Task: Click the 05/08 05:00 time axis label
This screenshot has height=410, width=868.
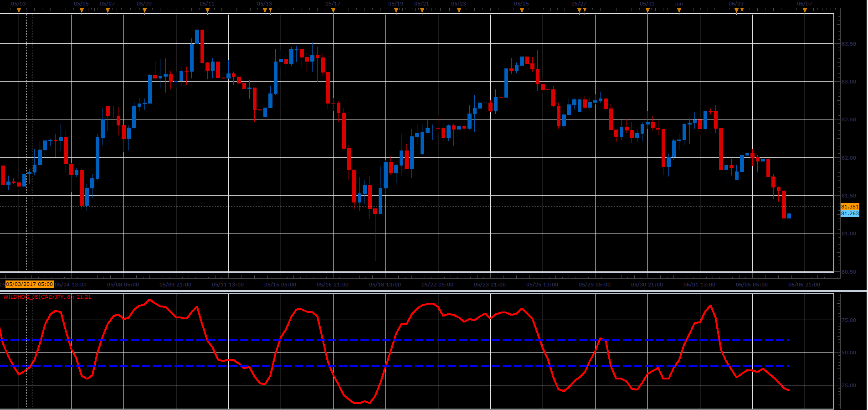Action: click(x=123, y=285)
